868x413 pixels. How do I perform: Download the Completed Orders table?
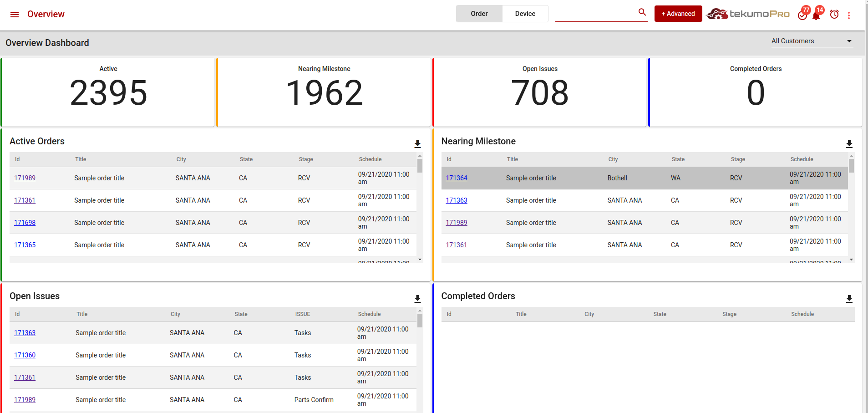[x=849, y=299]
